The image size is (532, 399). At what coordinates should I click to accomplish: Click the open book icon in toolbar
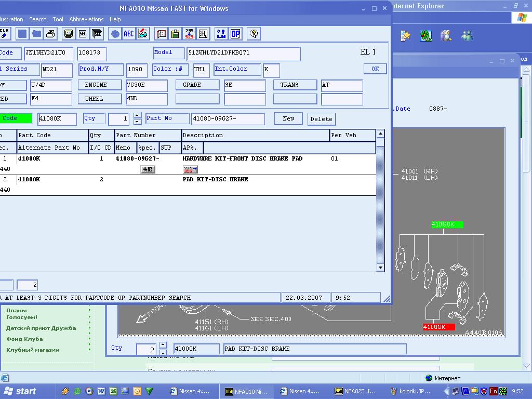click(161, 34)
